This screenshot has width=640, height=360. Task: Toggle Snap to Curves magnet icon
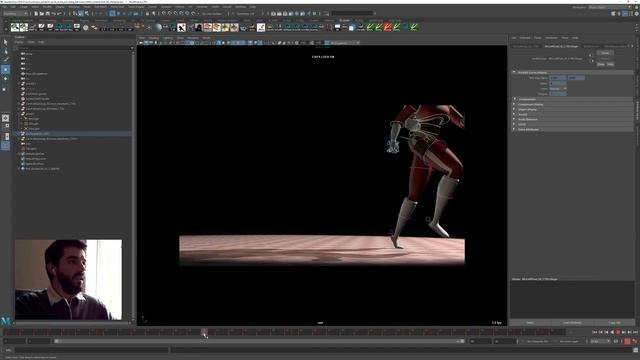pos(169,13)
